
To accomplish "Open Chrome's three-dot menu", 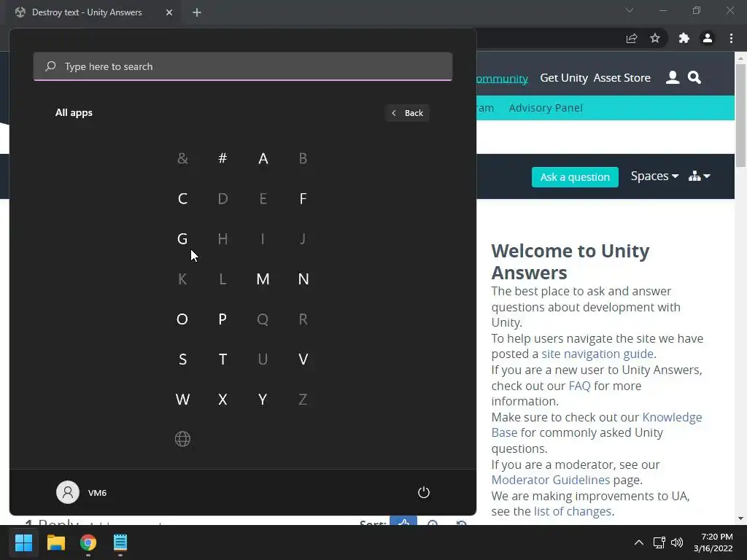I will pyautogui.click(x=731, y=39).
